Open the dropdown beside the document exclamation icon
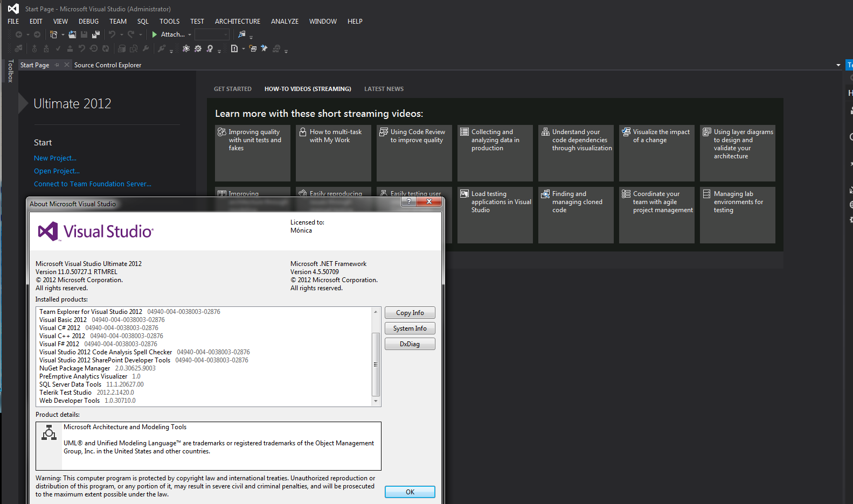 pyautogui.click(x=244, y=48)
